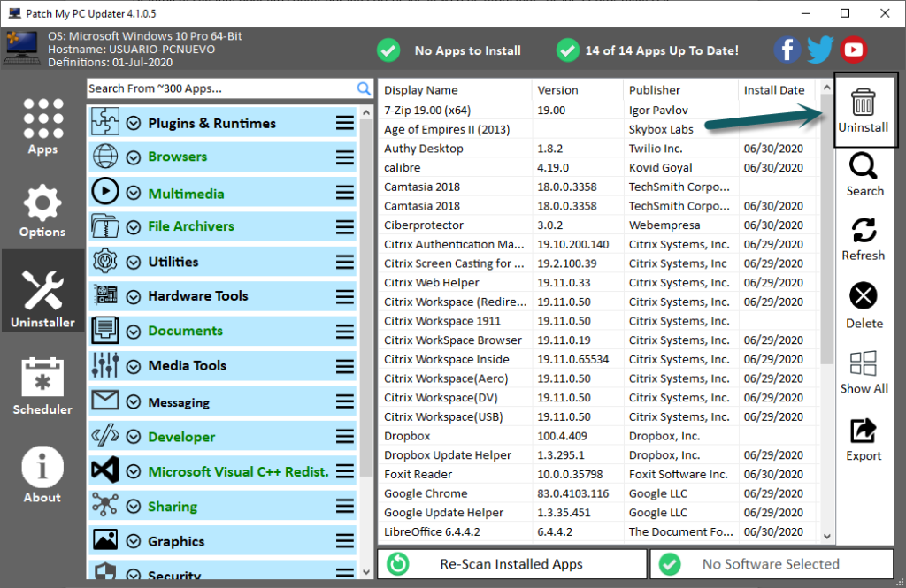
Task: Click the Search magnifier tool on right
Action: point(864,174)
